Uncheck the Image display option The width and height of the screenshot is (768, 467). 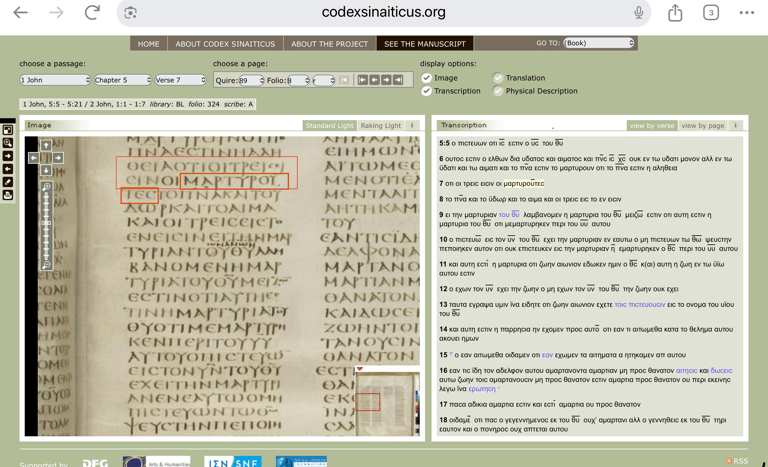tap(427, 78)
